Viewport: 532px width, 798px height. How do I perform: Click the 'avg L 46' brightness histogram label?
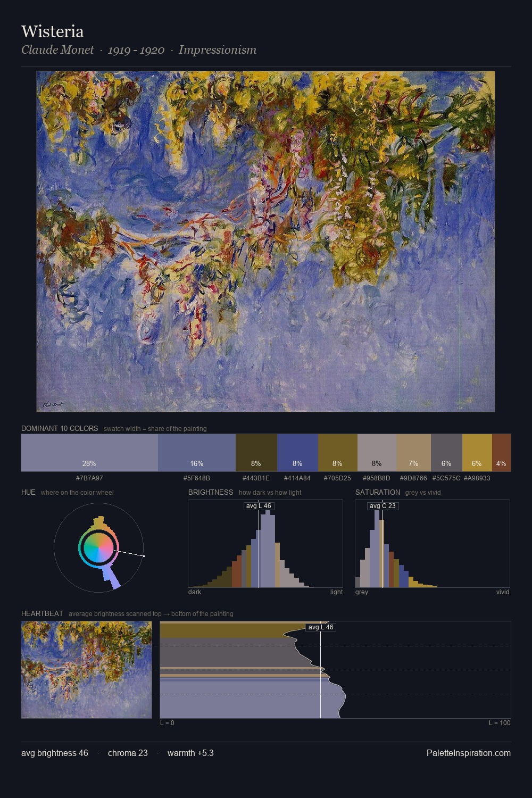(259, 506)
